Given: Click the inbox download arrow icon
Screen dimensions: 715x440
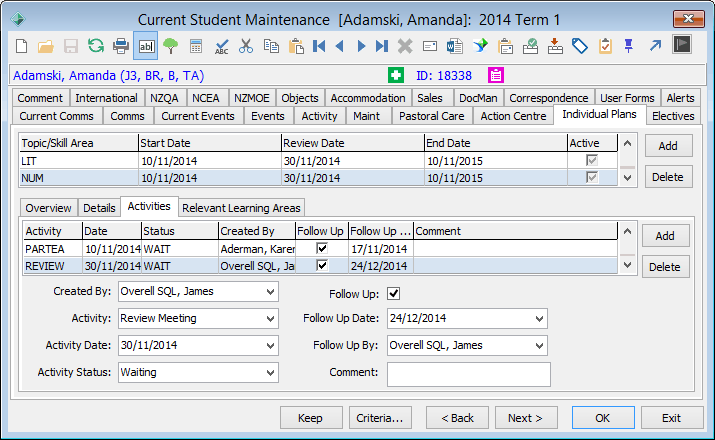Looking at the screenshot, I should pos(555,46).
